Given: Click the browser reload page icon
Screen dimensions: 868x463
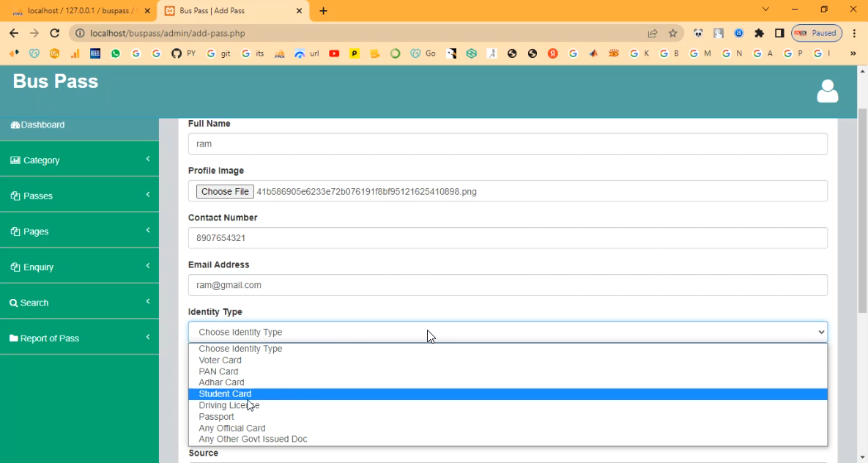Looking at the screenshot, I should click(x=54, y=33).
